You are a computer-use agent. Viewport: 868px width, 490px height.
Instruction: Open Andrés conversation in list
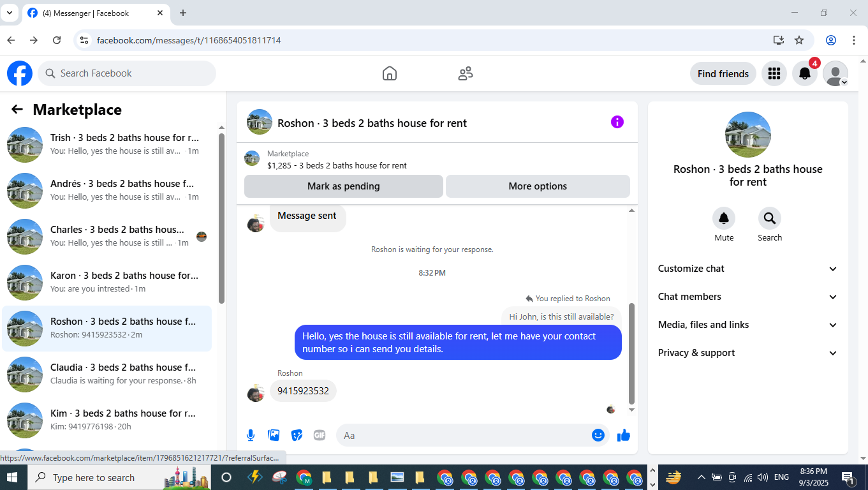[107, 190]
